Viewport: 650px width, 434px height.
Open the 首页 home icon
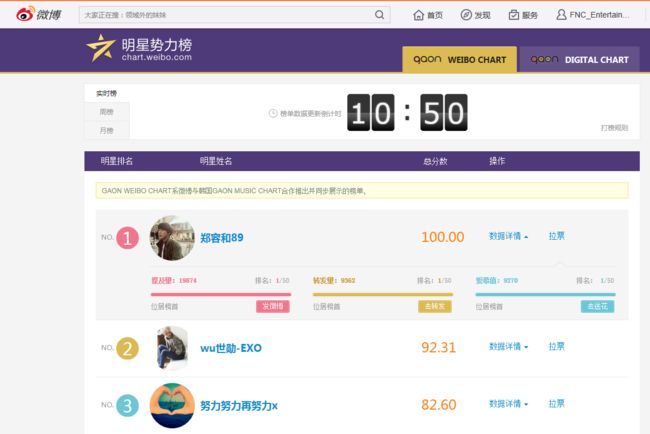419,15
